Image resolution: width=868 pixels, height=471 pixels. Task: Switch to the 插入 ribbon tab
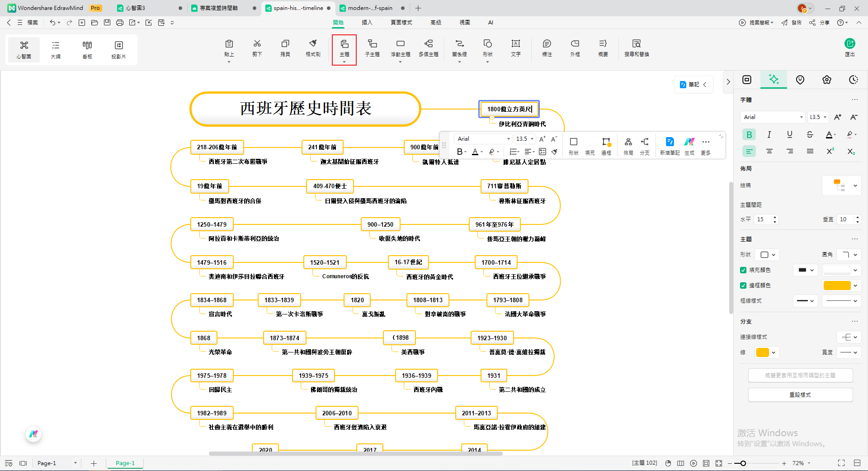coord(367,22)
